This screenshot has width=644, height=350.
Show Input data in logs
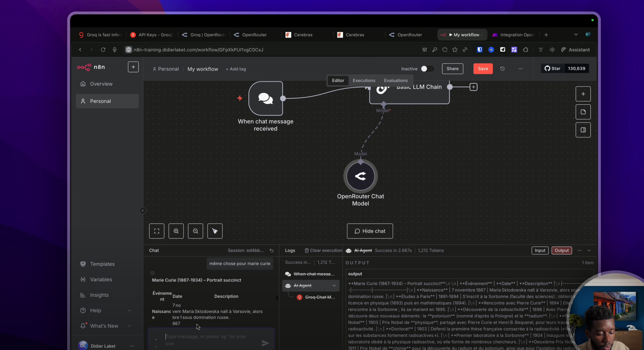[540, 251]
